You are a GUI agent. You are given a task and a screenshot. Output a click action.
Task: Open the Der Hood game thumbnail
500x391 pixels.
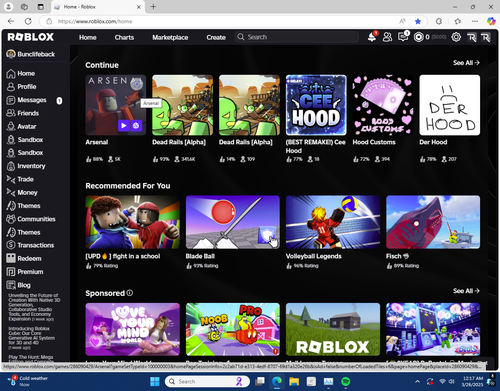coord(450,105)
